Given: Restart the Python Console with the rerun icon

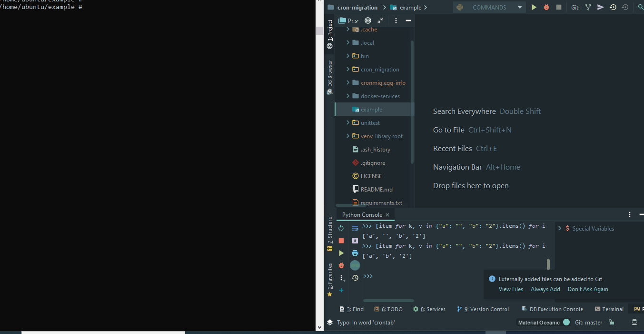Looking at the screenshot, I should point(341,228).
